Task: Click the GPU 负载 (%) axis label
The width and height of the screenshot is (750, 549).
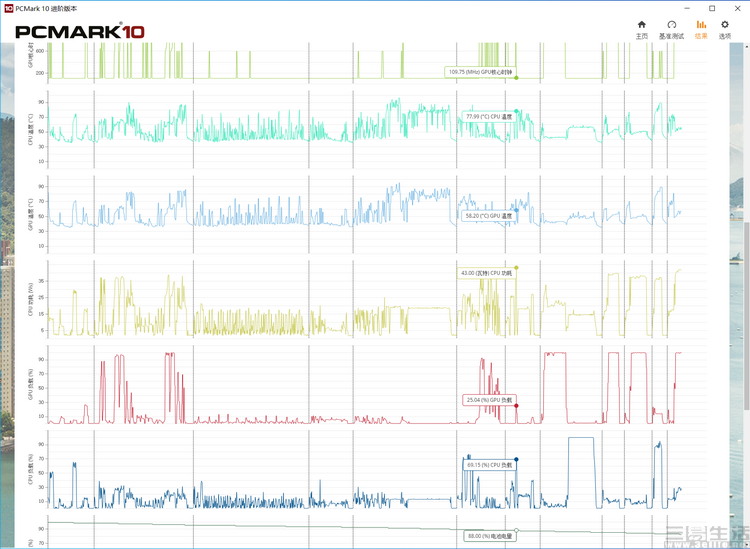Action: point(31,384)
